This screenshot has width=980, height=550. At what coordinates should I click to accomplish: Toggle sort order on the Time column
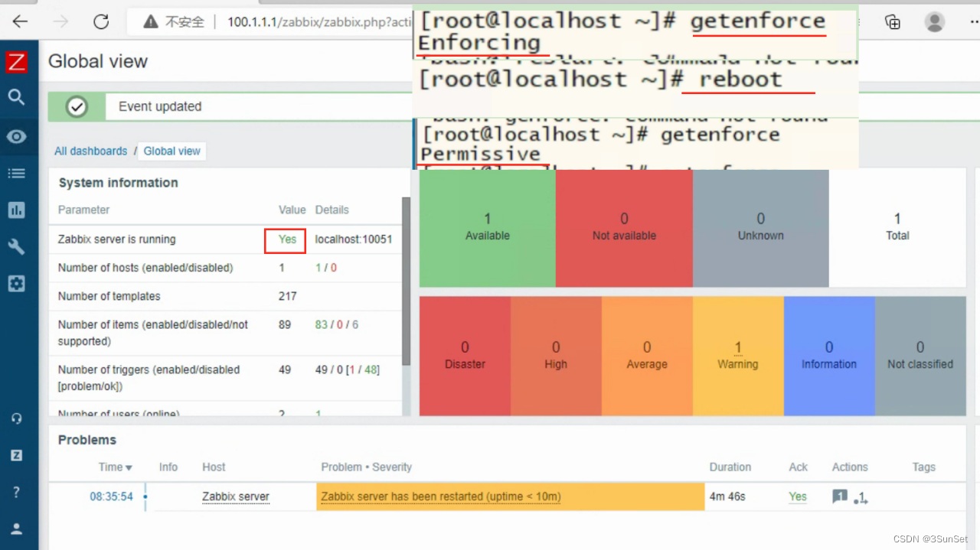[x=115, y=467]
